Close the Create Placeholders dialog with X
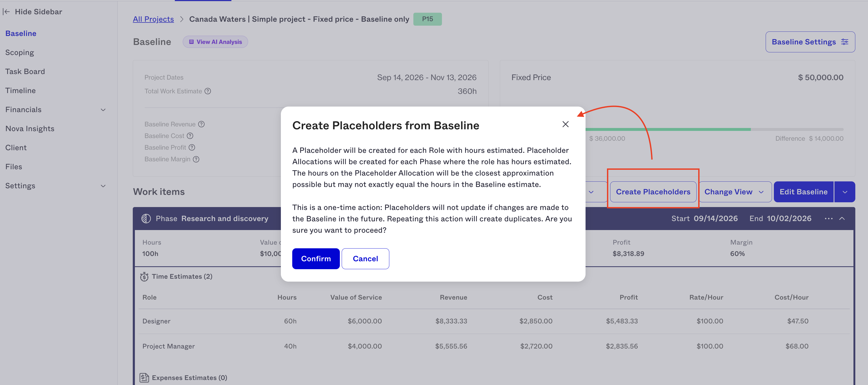The height and width of the screenshot is (385, 868). tap(565, 124)
